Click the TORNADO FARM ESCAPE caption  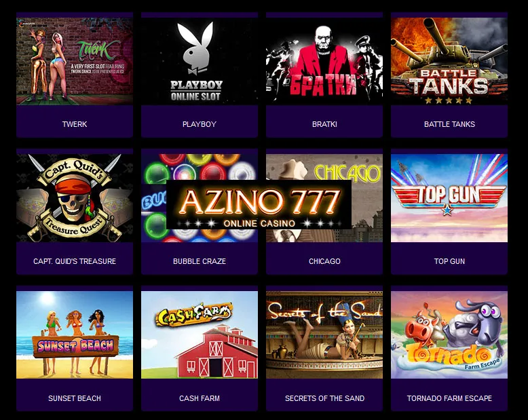pyautogui.click(x=449, y=398)
